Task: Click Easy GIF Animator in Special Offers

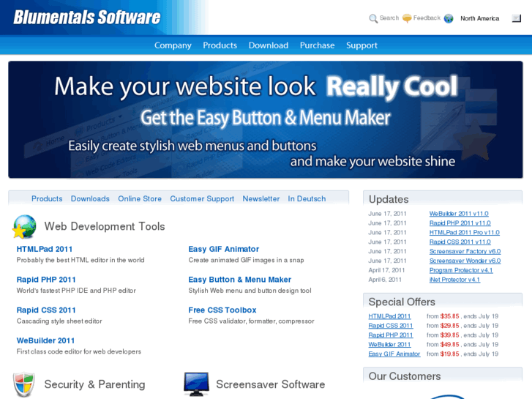Action: click(x=394, y=354)
